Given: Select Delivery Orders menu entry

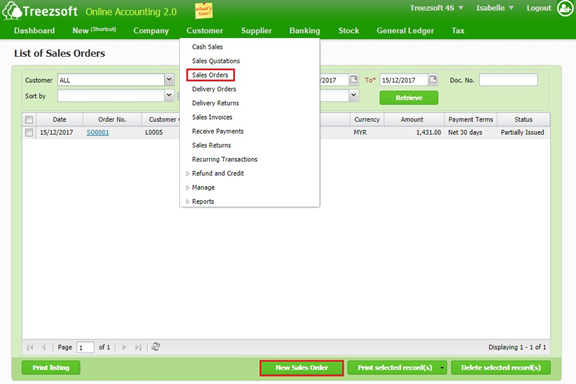Looking at the screenshot, I should pos(214,89).
